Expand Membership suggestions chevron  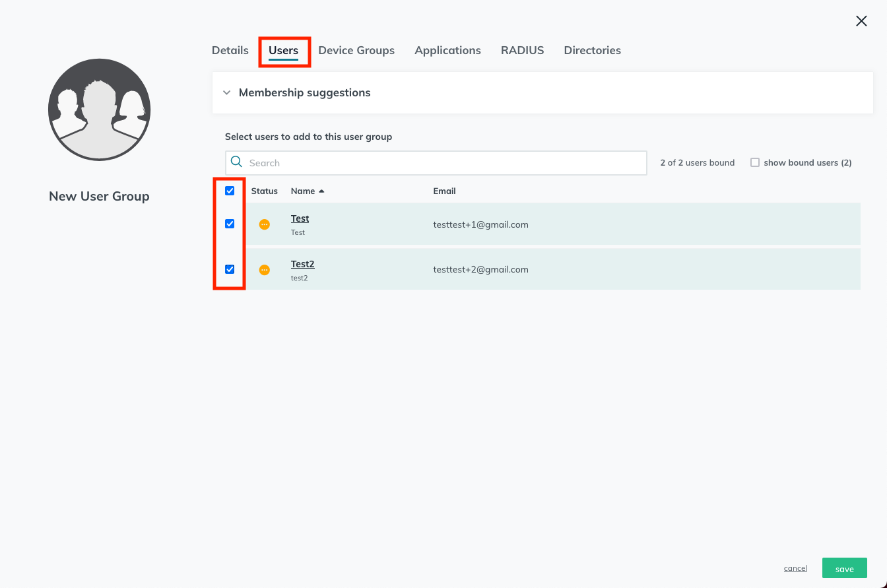tap(226, 93)
